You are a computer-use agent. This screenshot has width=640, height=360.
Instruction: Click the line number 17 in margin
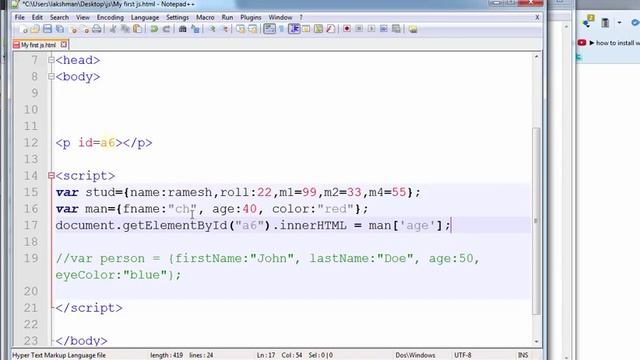tap(31, 225)
